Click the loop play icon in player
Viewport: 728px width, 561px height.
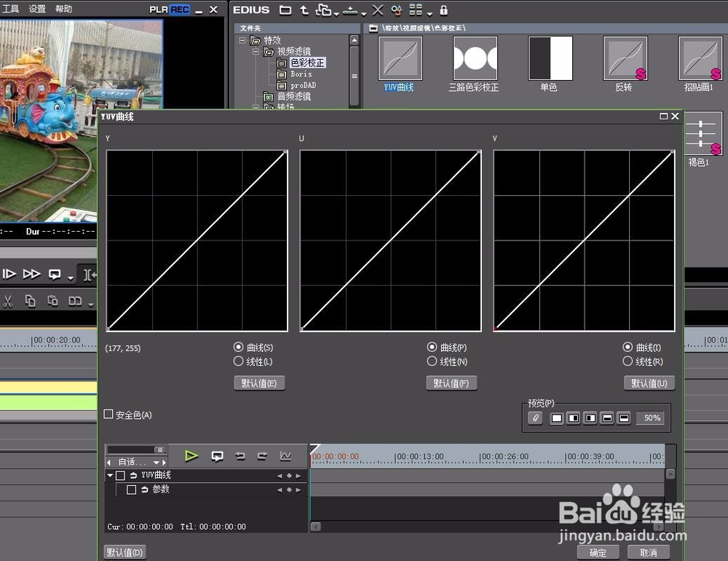pos(55,274)
